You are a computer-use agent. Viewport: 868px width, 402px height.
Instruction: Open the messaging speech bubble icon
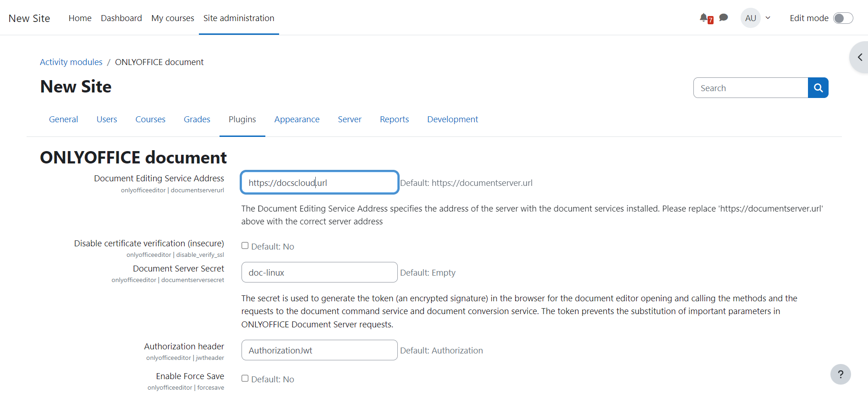(724, 18)
